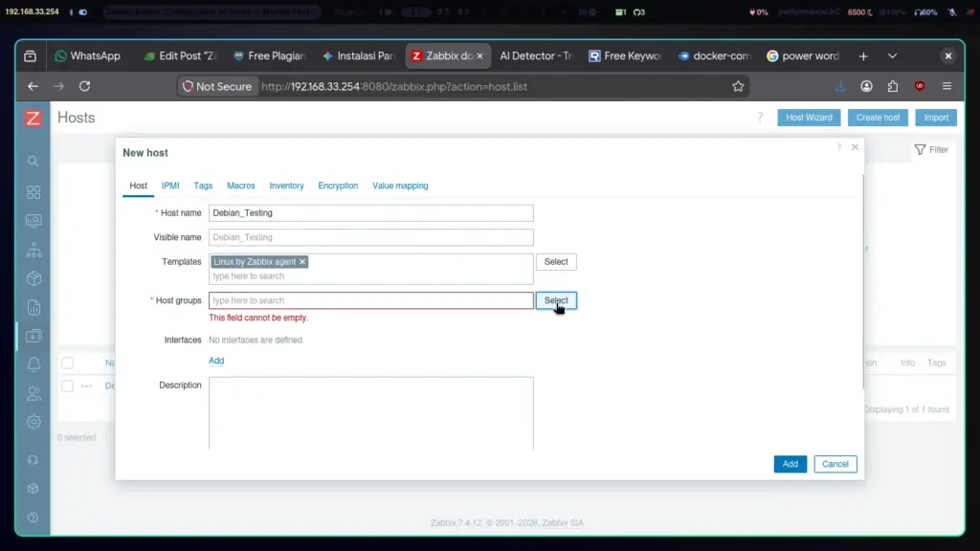Select the Host tab
This screenshot has height=551, width=980.
click(138, 186)
